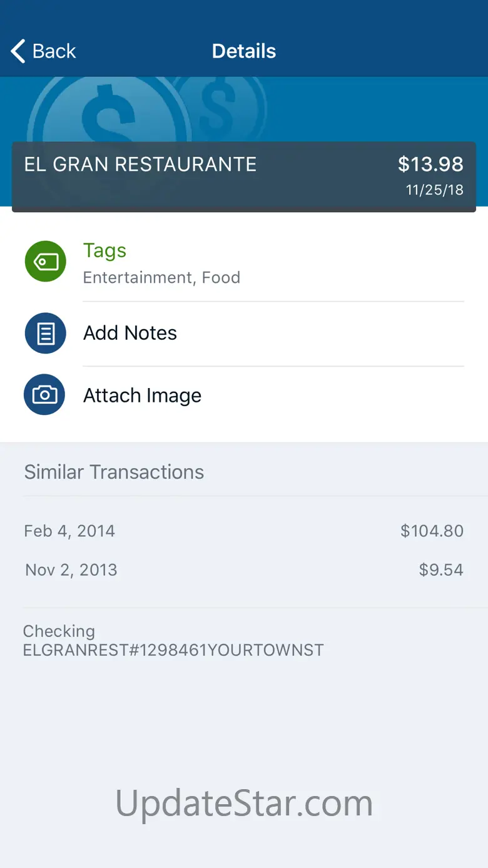Tap the Entertainment, Food tag list

(x=161, y=278)
